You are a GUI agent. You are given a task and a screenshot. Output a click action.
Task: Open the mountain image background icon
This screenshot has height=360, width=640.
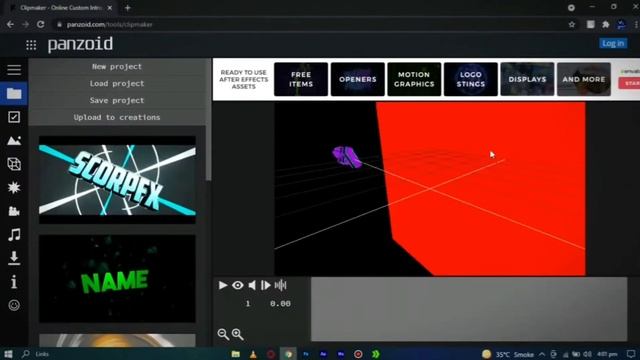coord(14,141)
